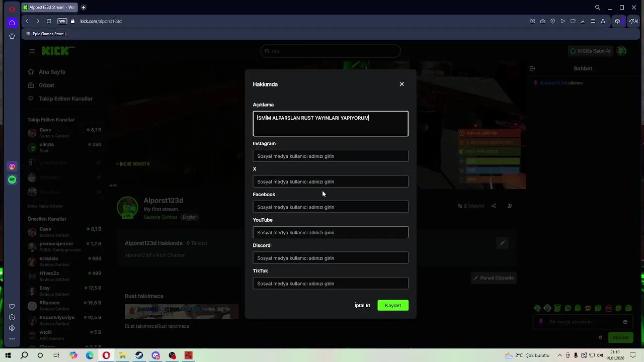Image resolution: width=644 pixels, height=362 pixels.
Task: Click the chat message input
Action: (x=583, y=322)
